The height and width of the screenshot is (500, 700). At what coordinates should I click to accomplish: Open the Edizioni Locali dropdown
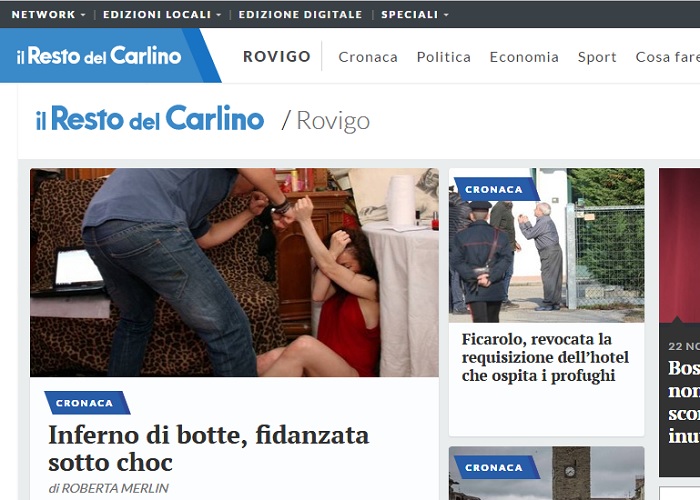(x=162, y=15)
